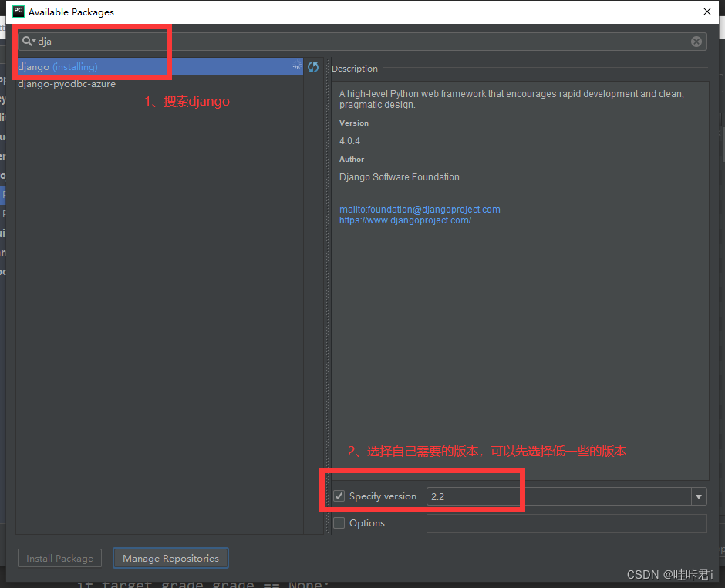This screenshot has height=588, width=725.
Task: Reload the package list via refresh icon
Action: 313,67
